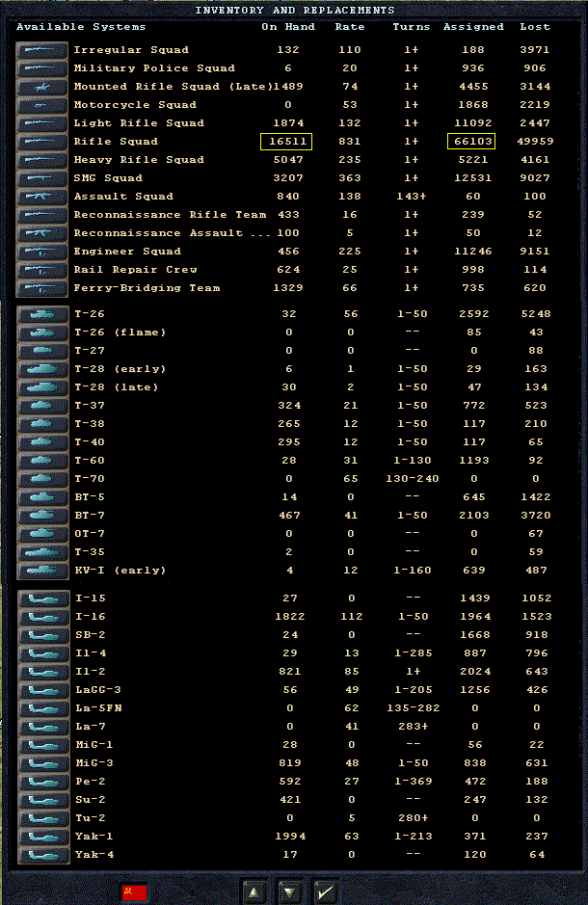The height and width of the screenshot is (905, 588).
Task: Click the T-38 row label
Action: tap(90, 424)
